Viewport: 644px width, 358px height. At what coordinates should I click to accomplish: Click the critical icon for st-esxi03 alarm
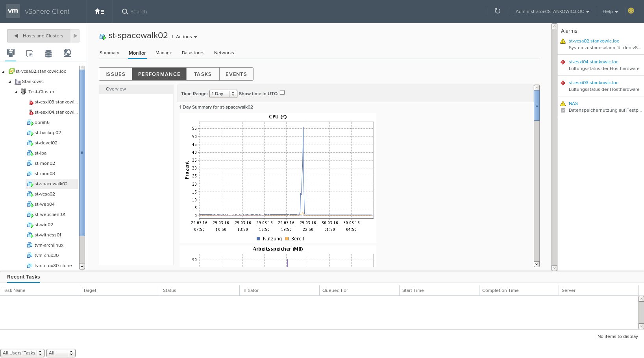(x=563, y=83)
